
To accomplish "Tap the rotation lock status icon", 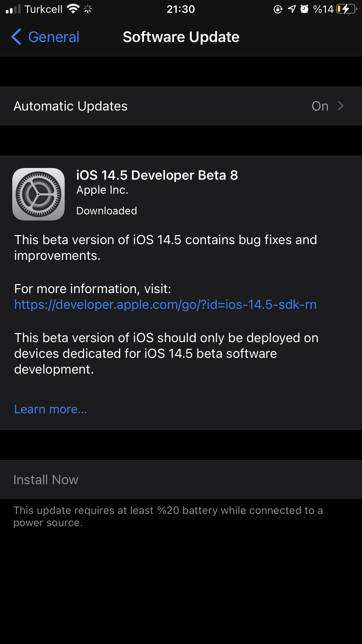I will click(x=278, y=9).
